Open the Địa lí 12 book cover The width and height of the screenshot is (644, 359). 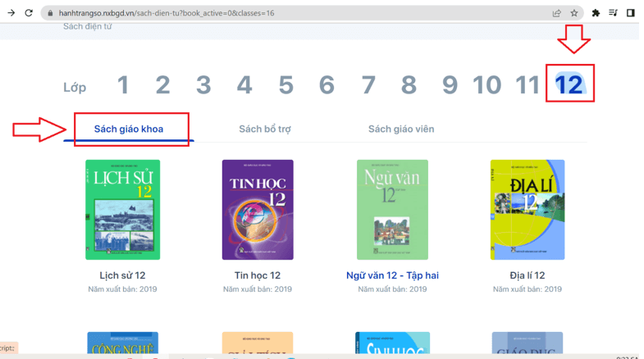click(x=527, y=210)
